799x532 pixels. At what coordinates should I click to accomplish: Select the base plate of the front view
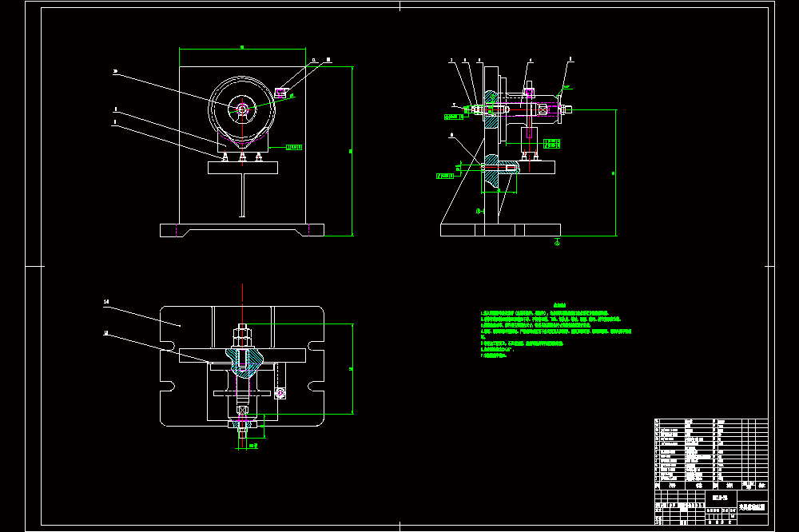tap(242, 230)
